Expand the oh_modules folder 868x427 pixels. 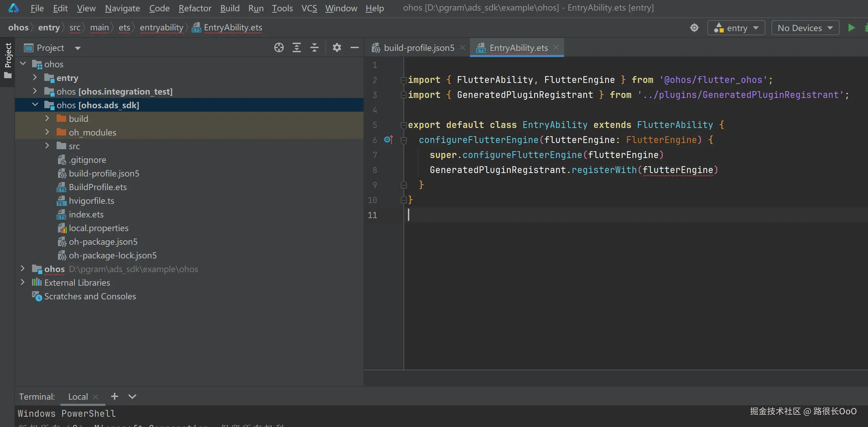[47, 132]
